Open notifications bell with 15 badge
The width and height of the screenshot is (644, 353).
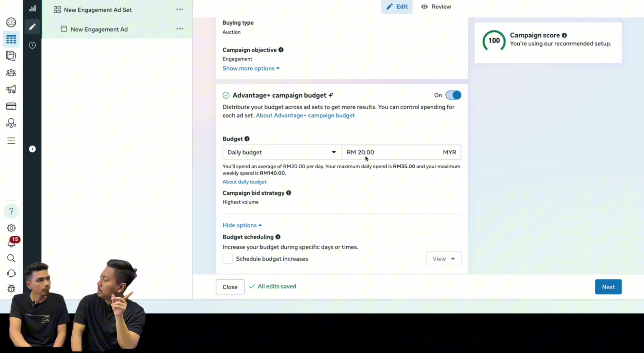tap(12, 242)
